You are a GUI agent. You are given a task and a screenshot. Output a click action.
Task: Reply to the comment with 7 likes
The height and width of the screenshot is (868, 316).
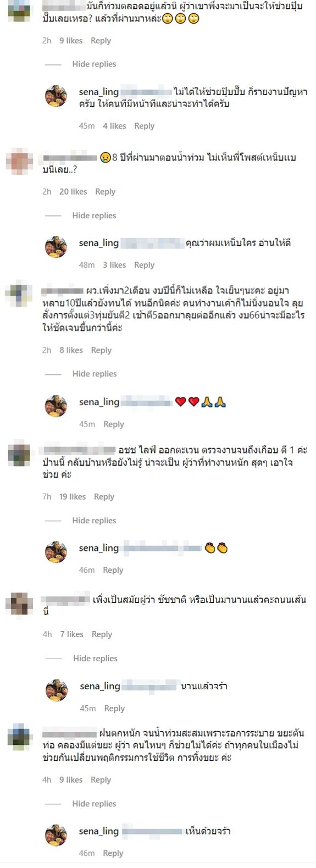click(102, 634)
